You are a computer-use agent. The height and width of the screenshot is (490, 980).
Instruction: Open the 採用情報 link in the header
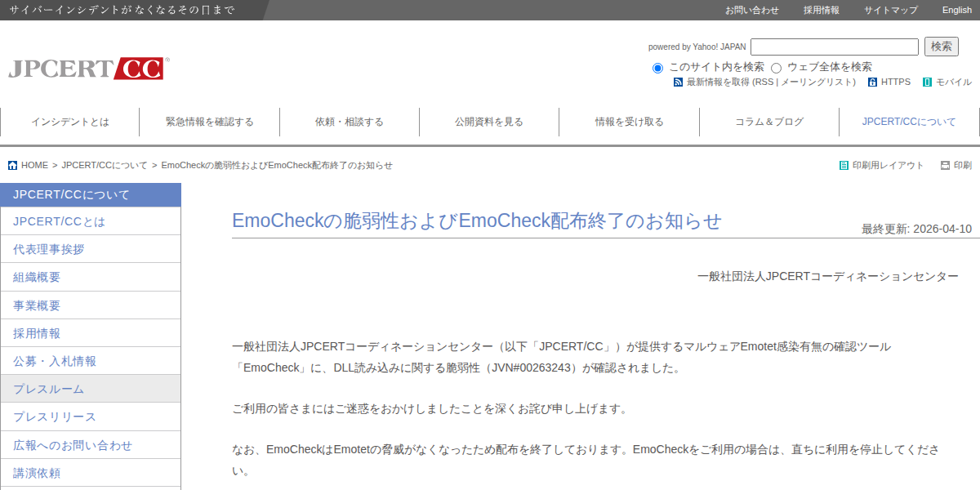point(820,10)
